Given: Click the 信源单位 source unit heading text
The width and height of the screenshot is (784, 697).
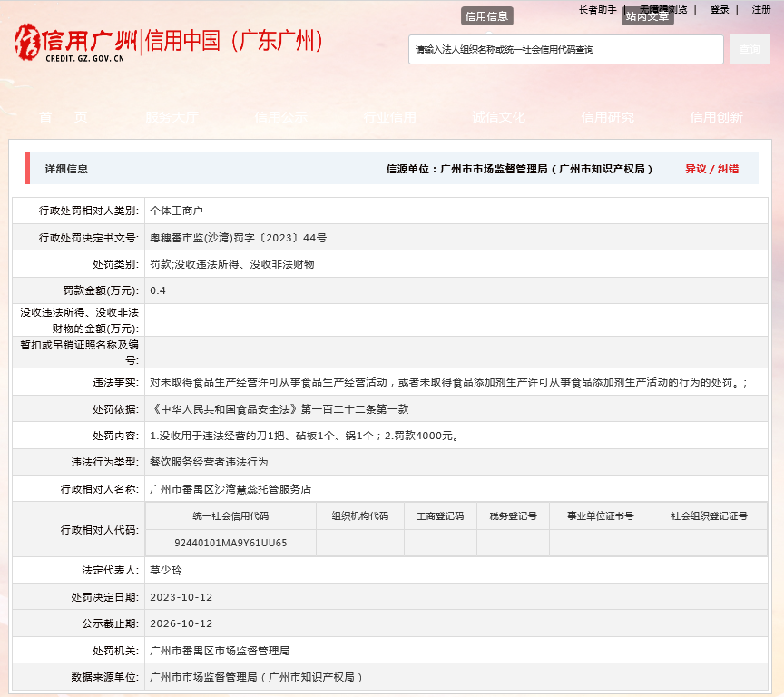Looking at the screenshot, I should click(x=520, y=169).
